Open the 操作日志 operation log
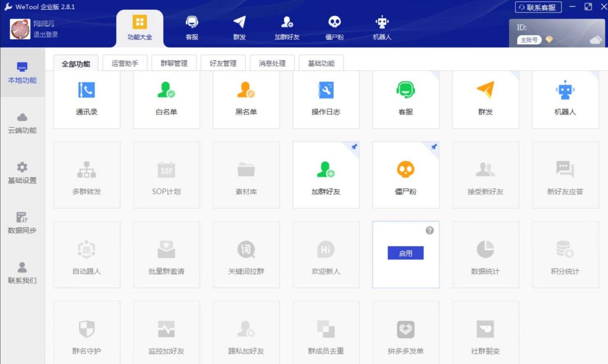The width and height of the screenshot is (608, 364). tap(326, 90)
